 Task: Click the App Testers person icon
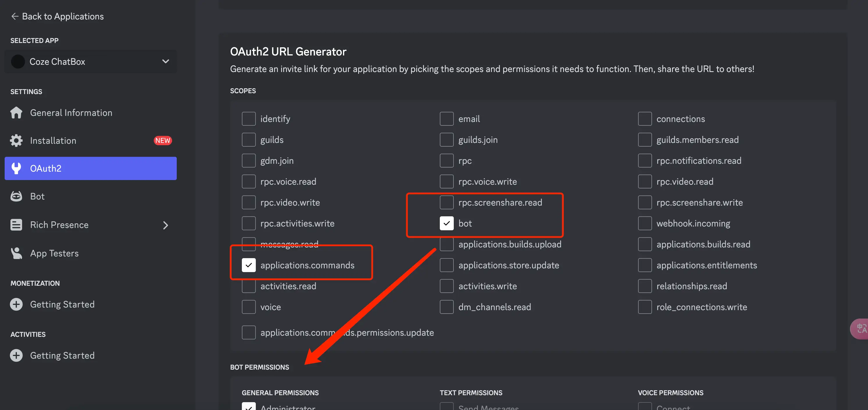pos(16,253)
